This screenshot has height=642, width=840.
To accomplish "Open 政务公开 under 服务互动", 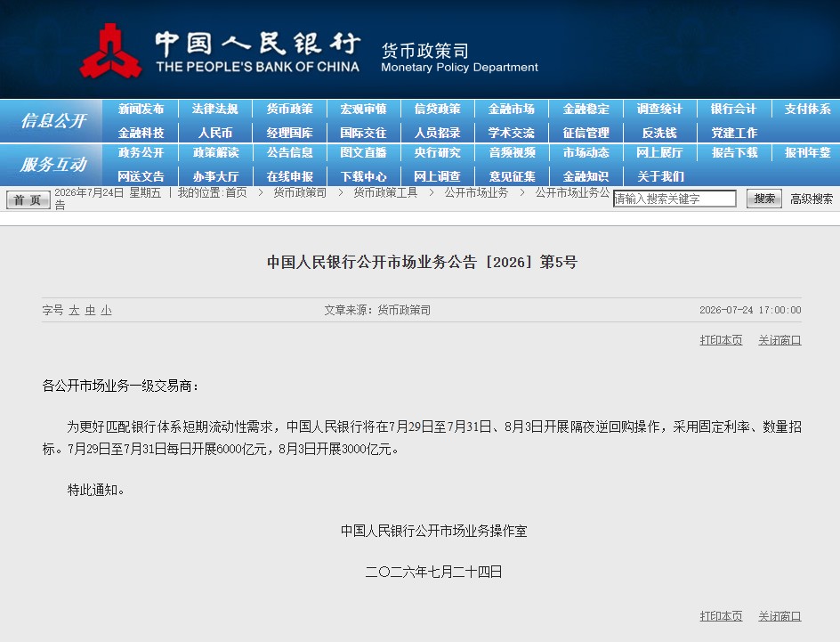I will point(141,153).
